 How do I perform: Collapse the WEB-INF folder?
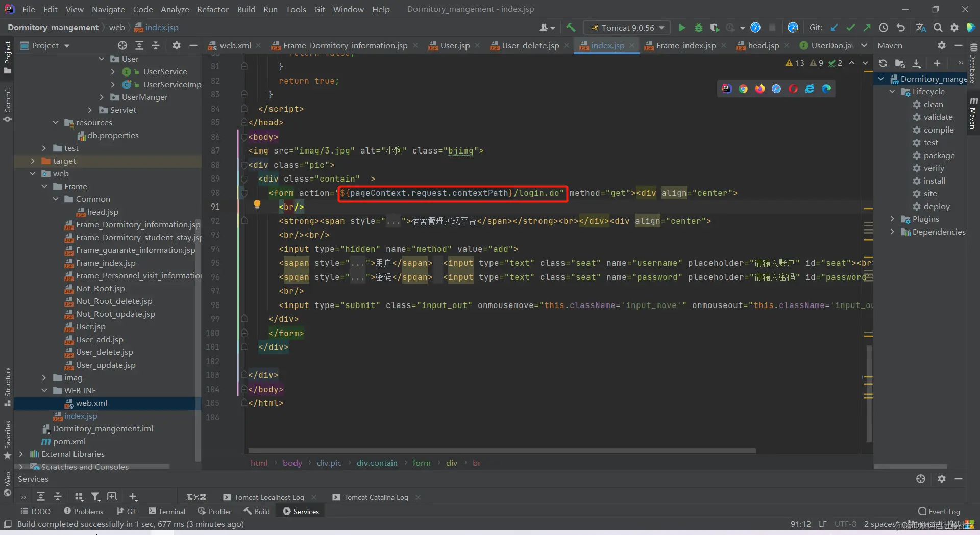[44, 391]
